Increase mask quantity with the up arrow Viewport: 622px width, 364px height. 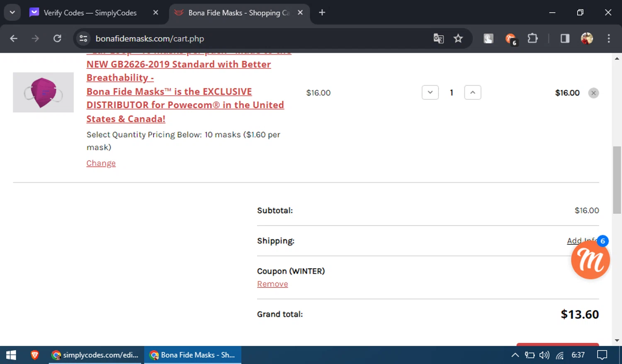click(473, 92)
